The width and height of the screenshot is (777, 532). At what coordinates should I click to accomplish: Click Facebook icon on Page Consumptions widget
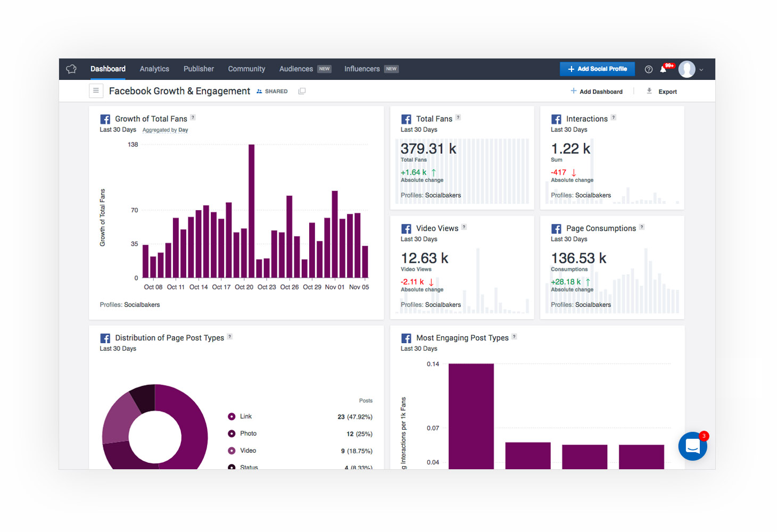556,229
